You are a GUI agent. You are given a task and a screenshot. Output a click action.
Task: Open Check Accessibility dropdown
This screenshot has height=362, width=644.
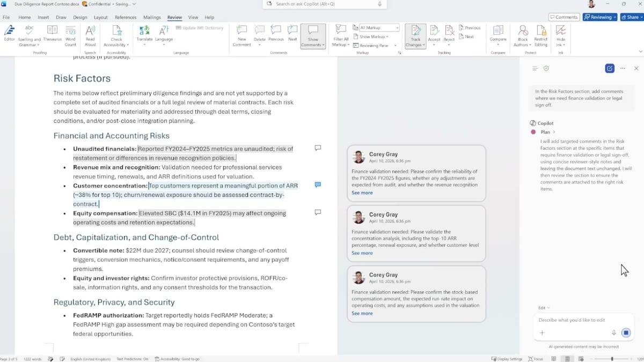pyautogui.click(x=116, y=35)
